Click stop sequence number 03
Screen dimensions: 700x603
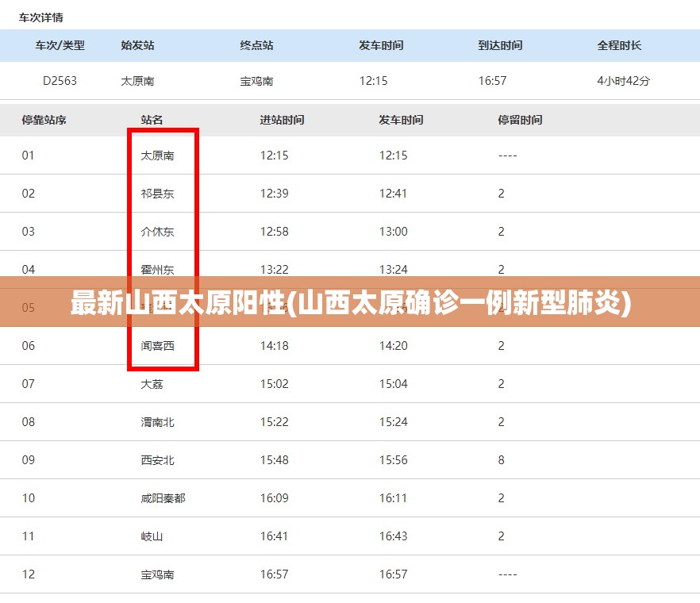click(28, 231)
